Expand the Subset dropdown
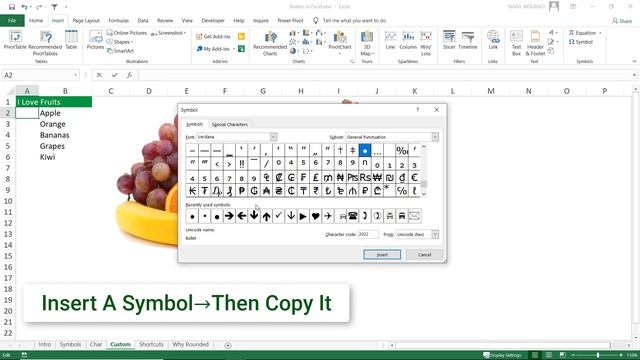Image resolution: width=640 pixels, height=360 pixels. (x=435, y=137)
